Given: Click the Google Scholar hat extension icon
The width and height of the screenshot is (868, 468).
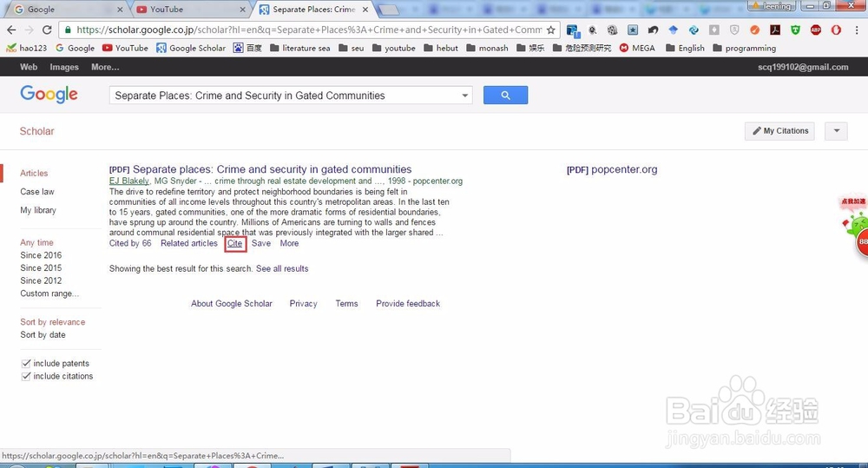Looking at the screenshot, I should [x=674, y=30].
